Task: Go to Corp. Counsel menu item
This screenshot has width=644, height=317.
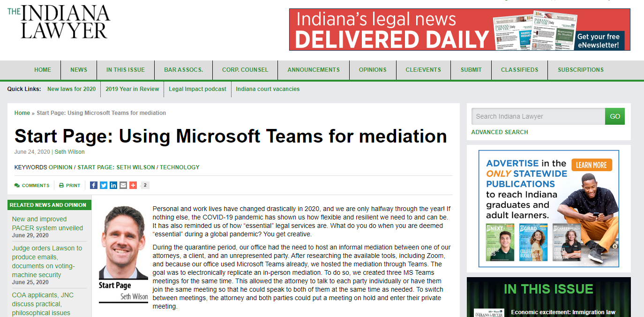Action: coord(245,70)
